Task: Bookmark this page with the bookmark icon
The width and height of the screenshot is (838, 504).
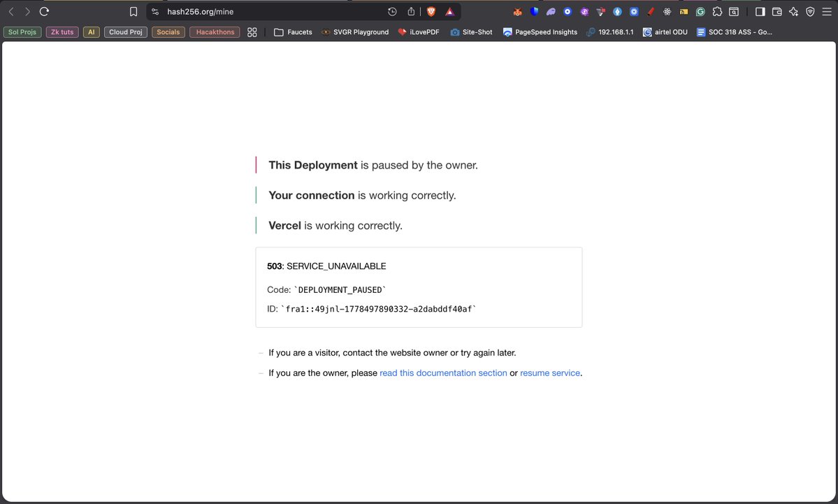Action: [x=133, y=11]
